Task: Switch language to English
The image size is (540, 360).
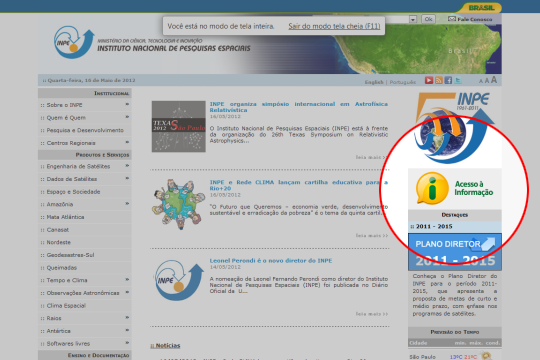Action: coord(374,82)
